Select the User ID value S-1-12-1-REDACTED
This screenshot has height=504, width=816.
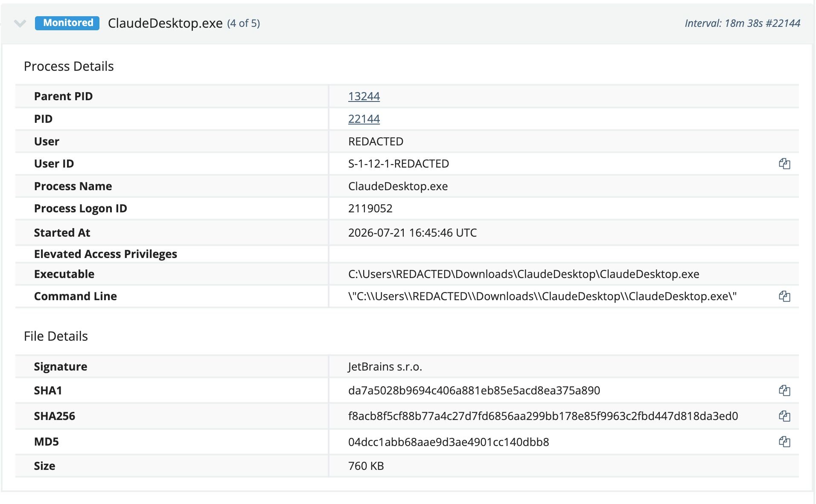399,164
